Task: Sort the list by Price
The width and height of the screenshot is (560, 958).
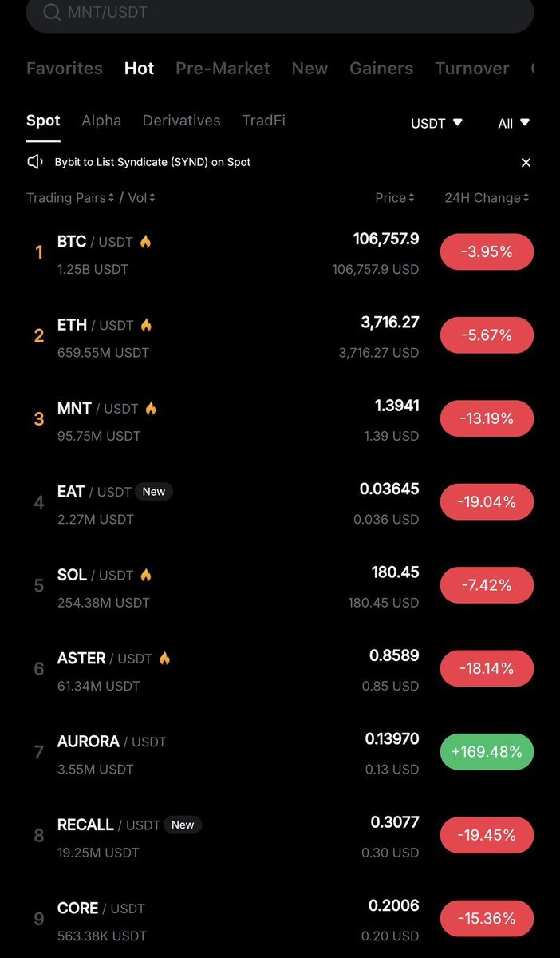Action: pos(395,198)
